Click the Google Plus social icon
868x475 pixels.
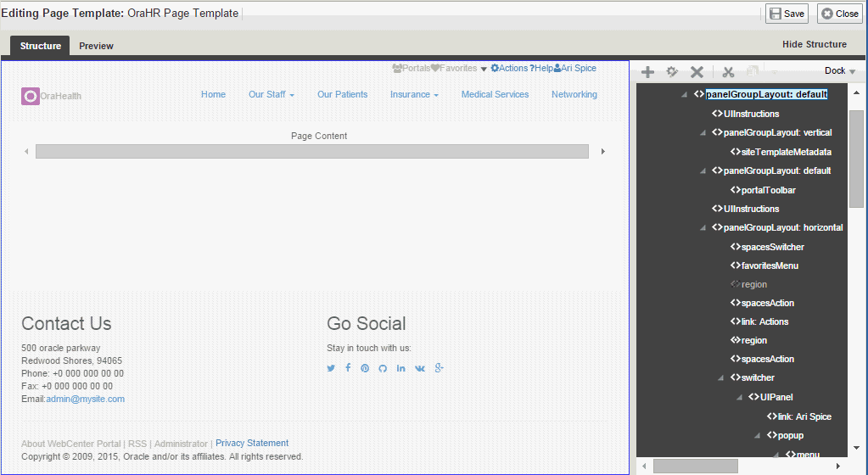click(x=439, y=367)
